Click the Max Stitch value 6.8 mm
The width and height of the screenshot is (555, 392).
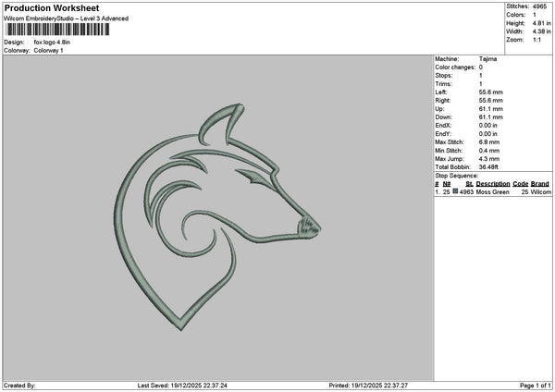click(489, 142)
